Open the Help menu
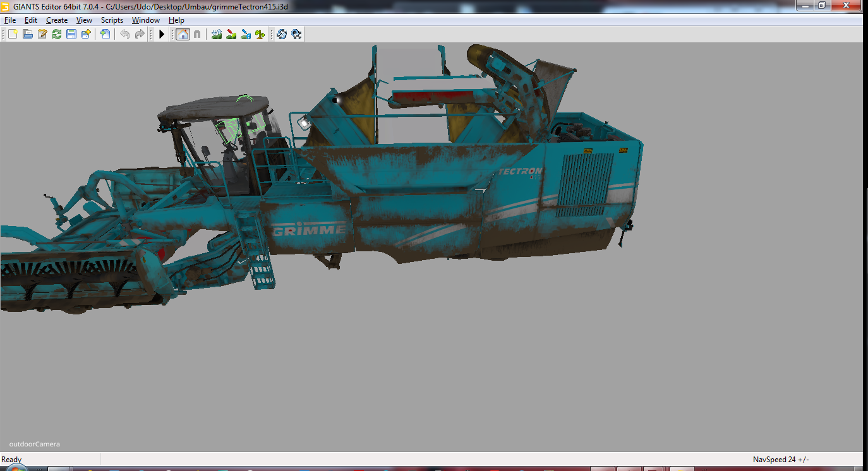868x471 pixels. pos(176,20)
